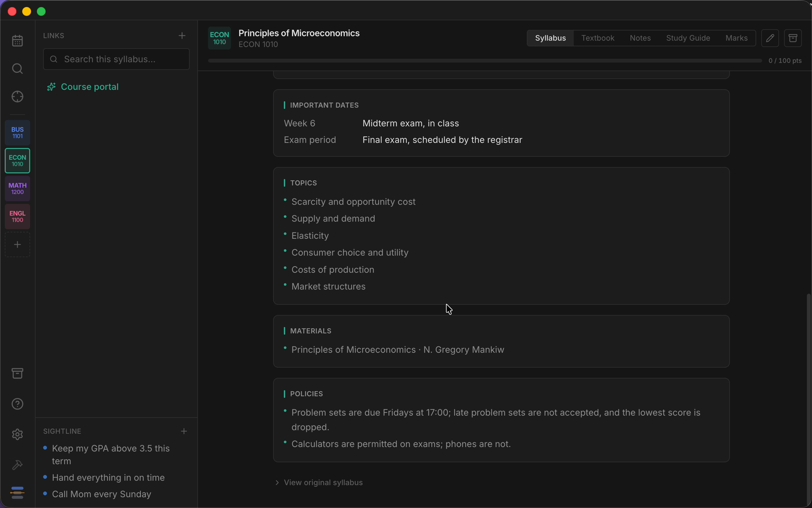The image size is (812, 508).
Task: Click 'Costs of production' topic
Action: [333, 270]
